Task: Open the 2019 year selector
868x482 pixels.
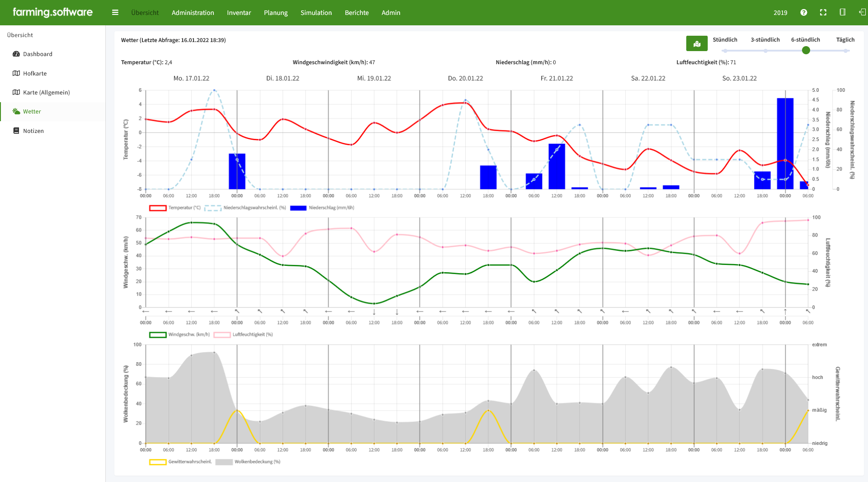Action: (x=780, y=13)
